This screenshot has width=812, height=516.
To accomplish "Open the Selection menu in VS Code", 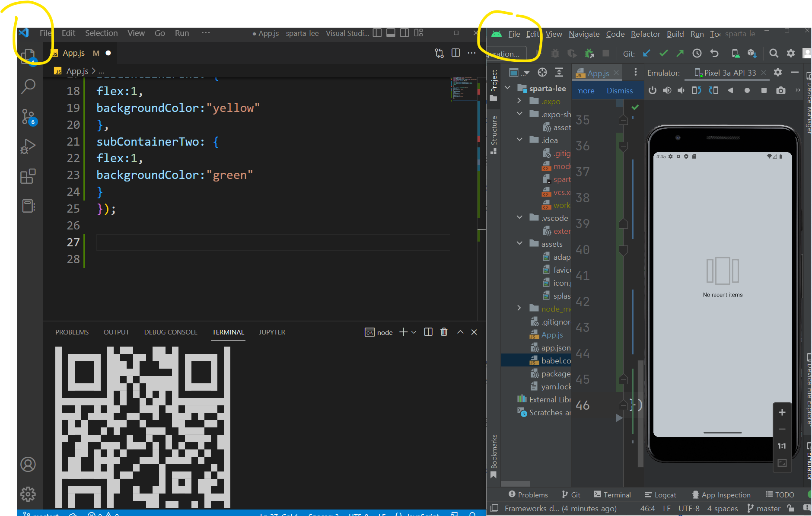I will [101, 33].
